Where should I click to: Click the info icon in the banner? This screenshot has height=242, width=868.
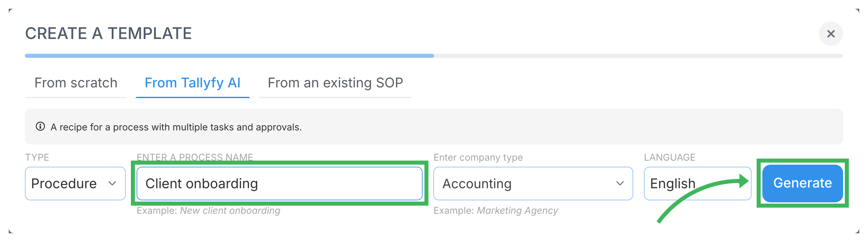40,127
